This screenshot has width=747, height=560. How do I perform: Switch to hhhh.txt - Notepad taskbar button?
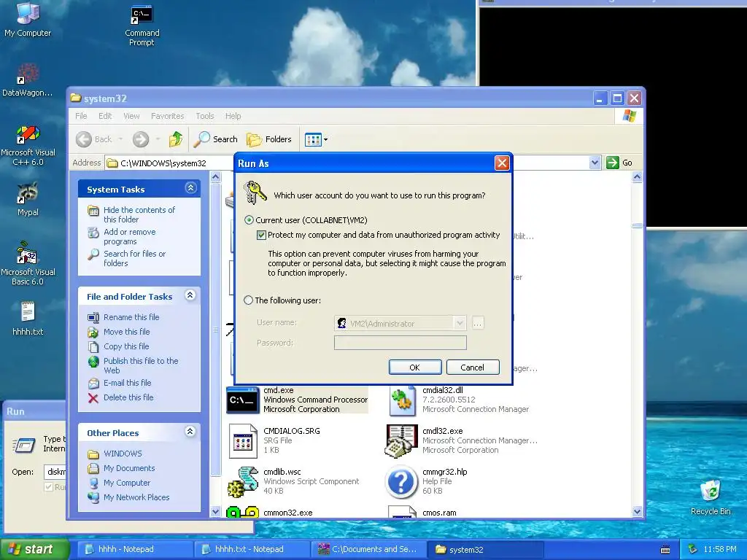tap(252, 550)
